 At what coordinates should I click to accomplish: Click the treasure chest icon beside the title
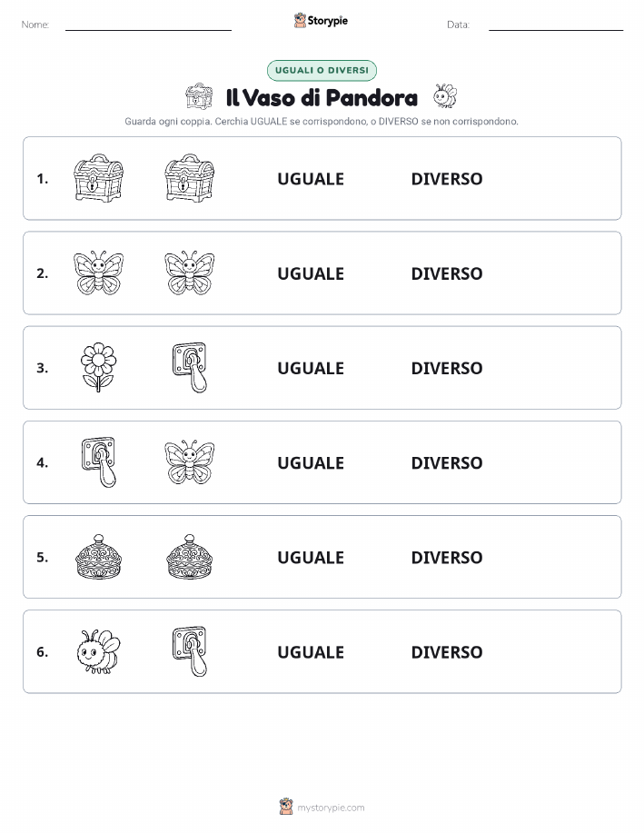click(199, 96)
